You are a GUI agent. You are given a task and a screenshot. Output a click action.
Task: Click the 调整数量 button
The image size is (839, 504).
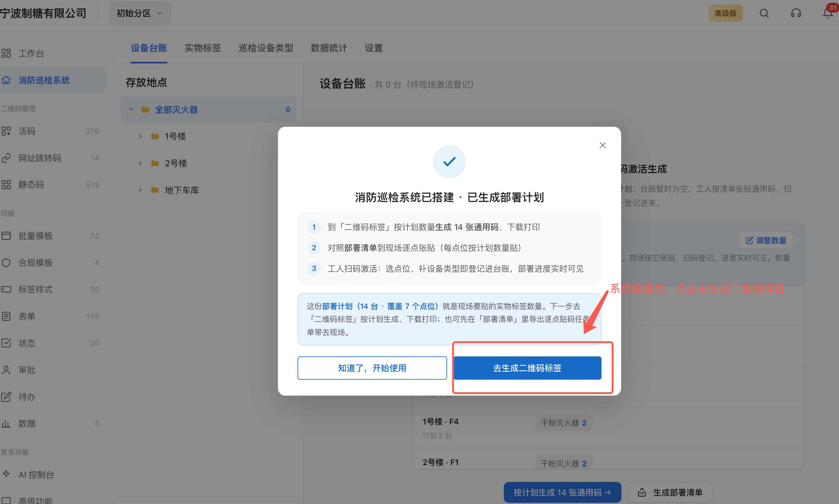coord(766,240)
